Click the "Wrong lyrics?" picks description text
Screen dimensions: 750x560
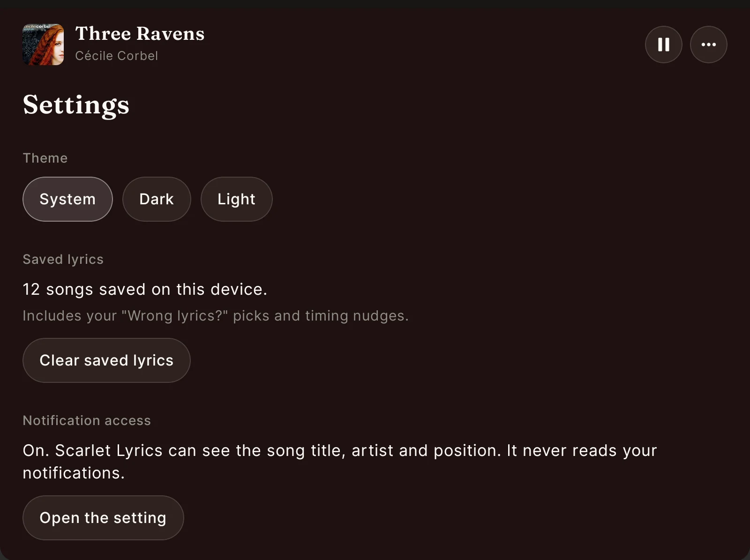216,316
